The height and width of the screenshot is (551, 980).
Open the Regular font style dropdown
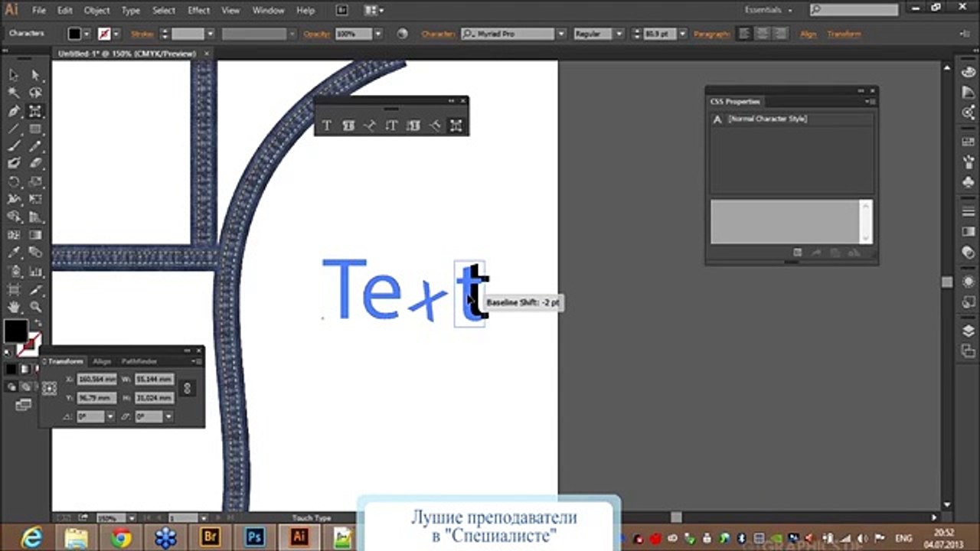point(619,34)
